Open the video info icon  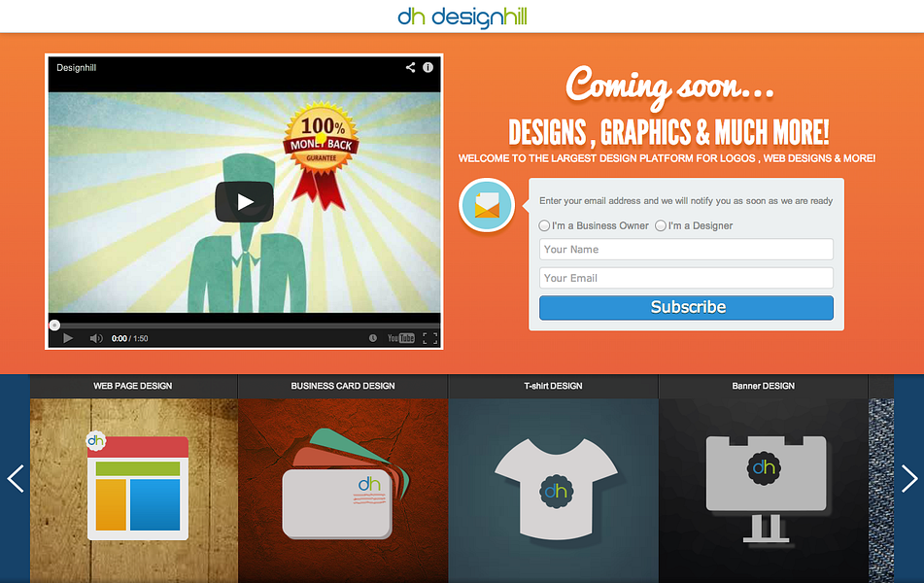tap(428, 67)
